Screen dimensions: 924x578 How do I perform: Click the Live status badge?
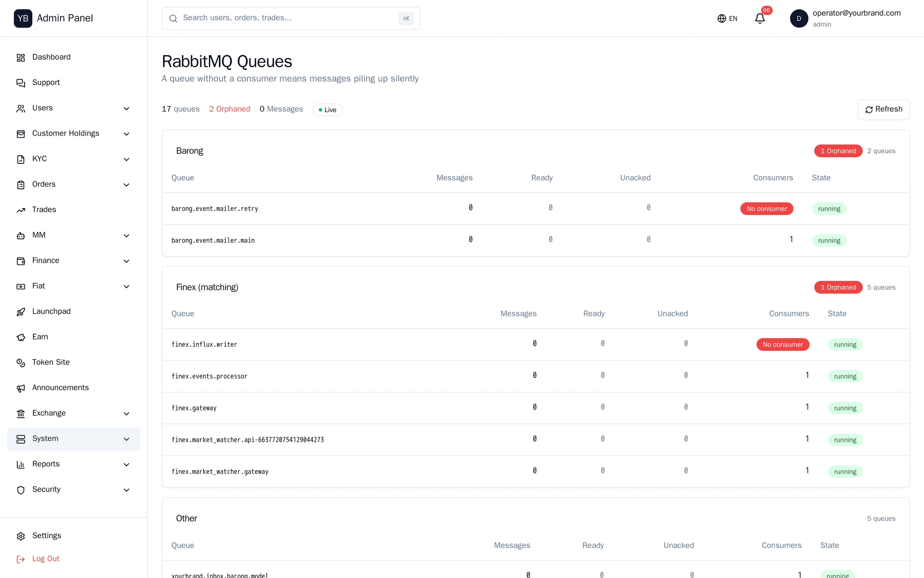click(327, 109)
